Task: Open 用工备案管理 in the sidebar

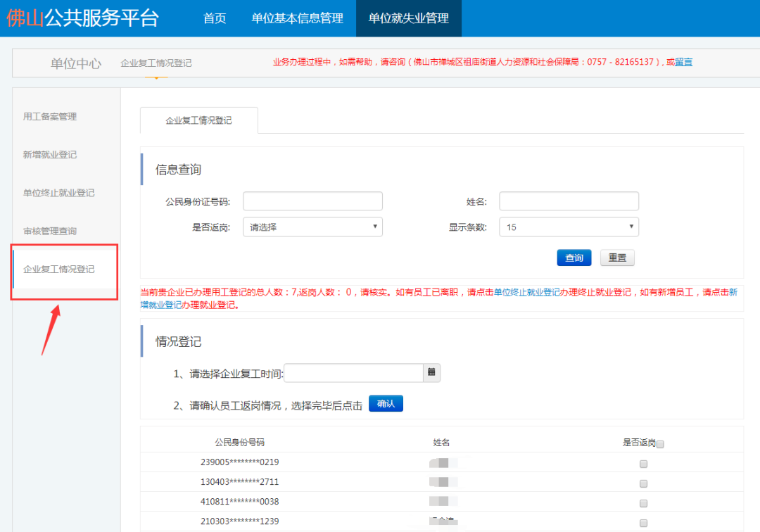Action: point(50,116)
